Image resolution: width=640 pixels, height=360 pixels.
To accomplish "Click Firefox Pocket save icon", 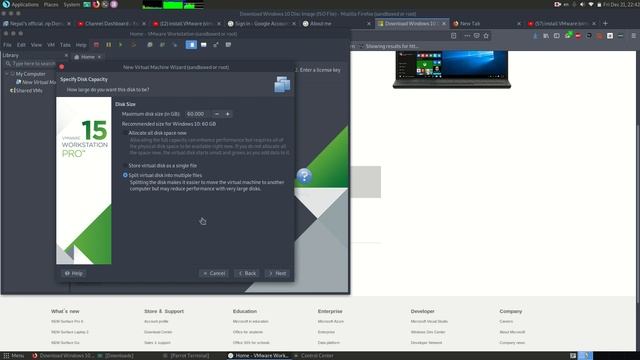I will coord(476,36).
